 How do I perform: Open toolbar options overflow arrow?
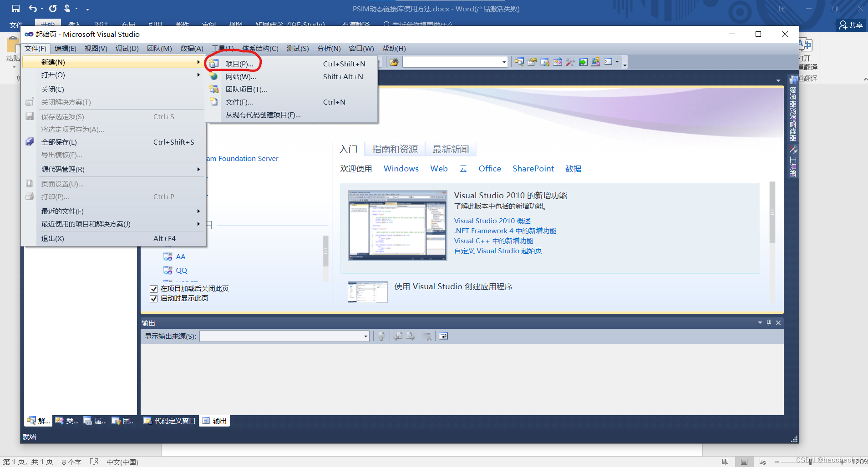point(625,64)
